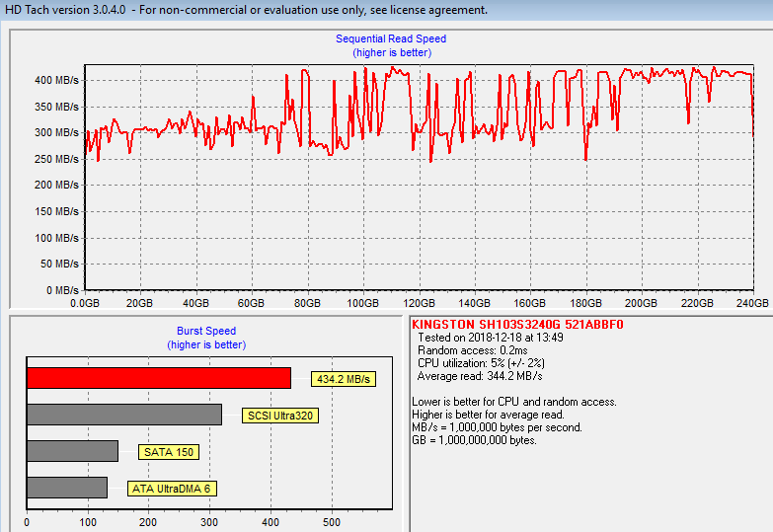Click the '100' burst axis label
This screenshot has width=773, height=532.
point(88,522)
